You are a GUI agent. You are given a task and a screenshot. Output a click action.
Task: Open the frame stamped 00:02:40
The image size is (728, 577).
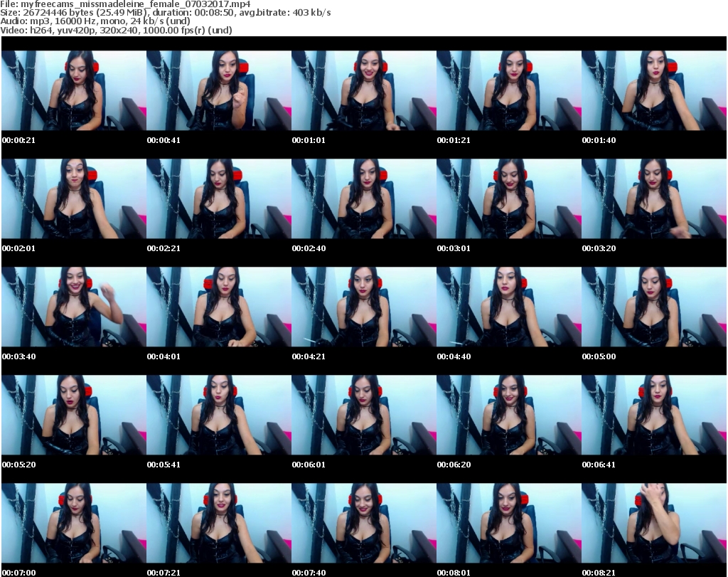tap(364, 198)
